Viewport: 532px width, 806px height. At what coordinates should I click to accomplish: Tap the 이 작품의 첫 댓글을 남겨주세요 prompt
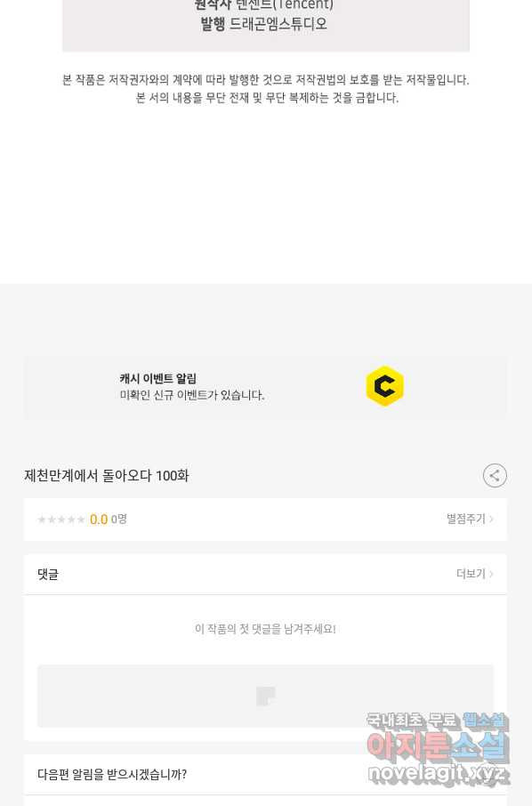coord(265,629)
